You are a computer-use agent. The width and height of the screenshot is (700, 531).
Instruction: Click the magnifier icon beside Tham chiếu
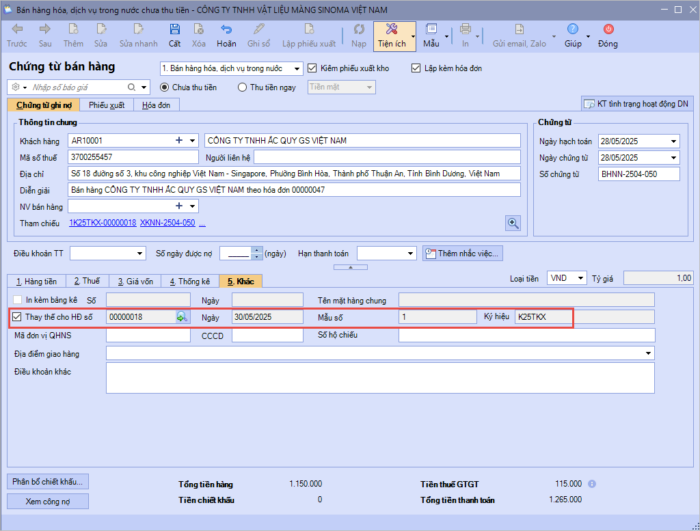513,222
